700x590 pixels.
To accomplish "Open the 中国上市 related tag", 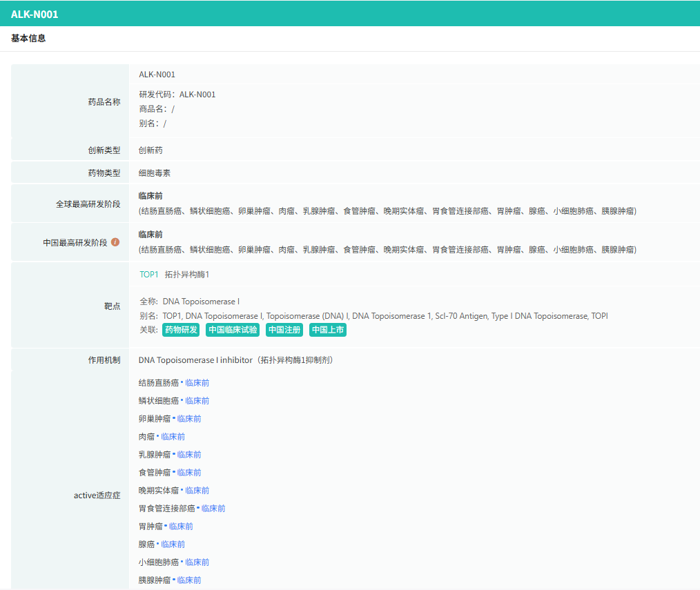I will click(x=327, y=330).
